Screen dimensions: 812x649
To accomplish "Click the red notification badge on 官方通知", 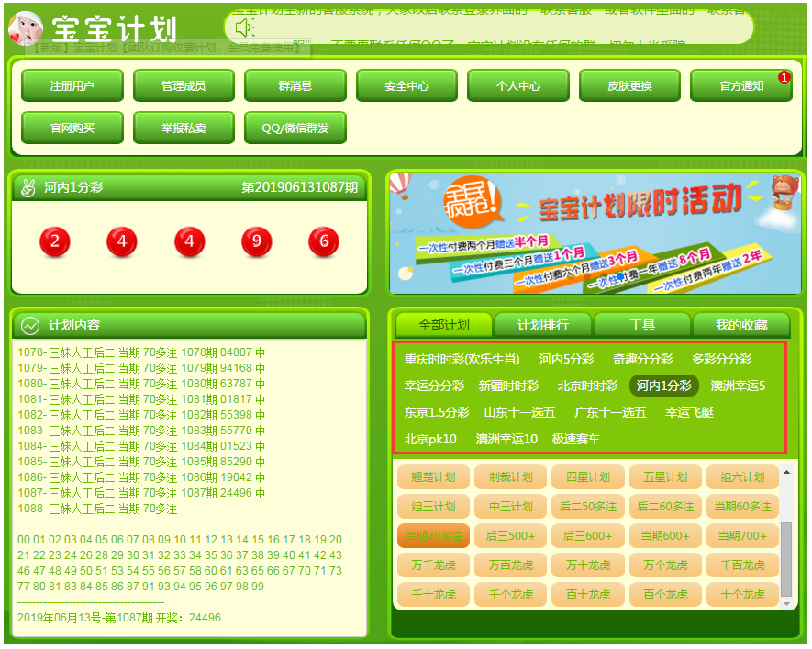I will click(784, 78).
